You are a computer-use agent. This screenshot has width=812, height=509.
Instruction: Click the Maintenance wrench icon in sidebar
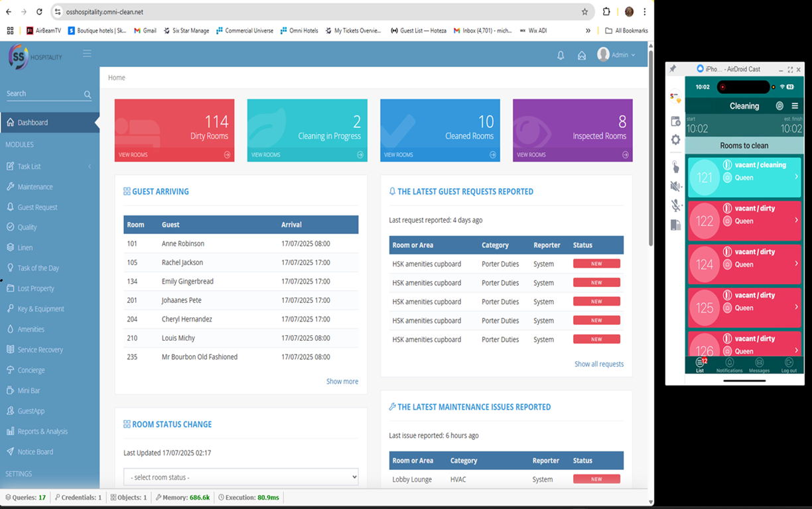pyautogui.click(x=12, y=186)
